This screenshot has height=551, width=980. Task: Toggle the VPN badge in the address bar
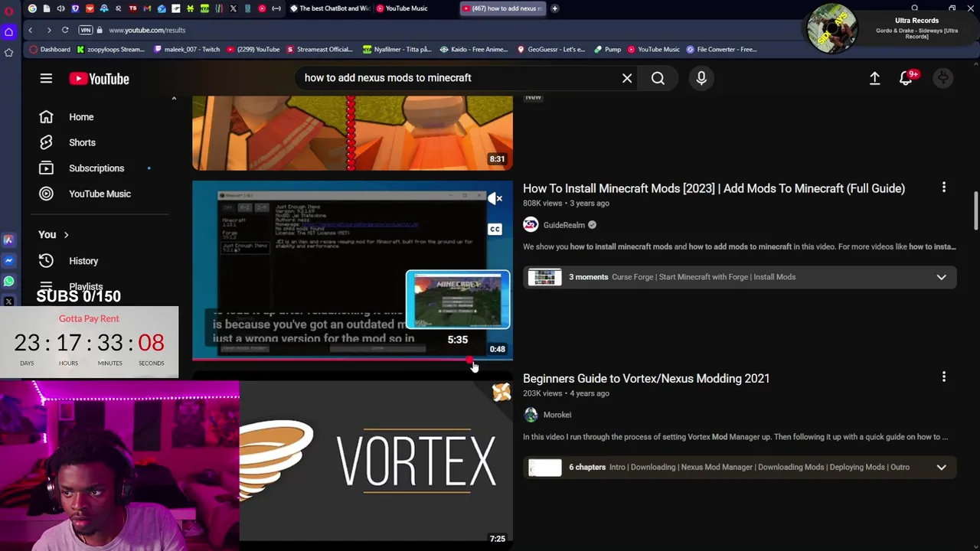coord(86,30)
